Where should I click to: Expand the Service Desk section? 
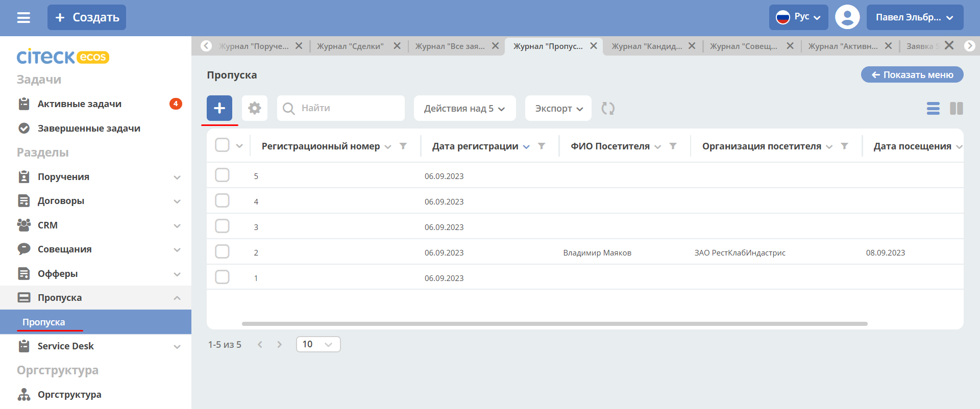click(177, 346)
